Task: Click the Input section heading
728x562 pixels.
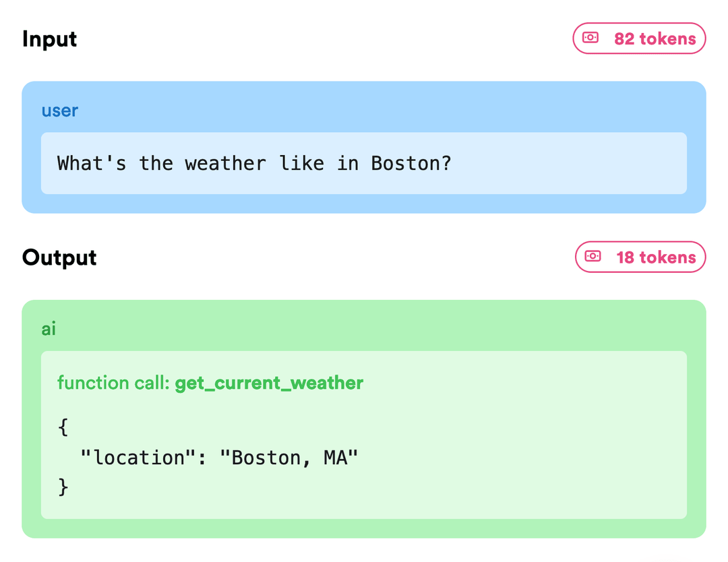Action: [49, 39]
